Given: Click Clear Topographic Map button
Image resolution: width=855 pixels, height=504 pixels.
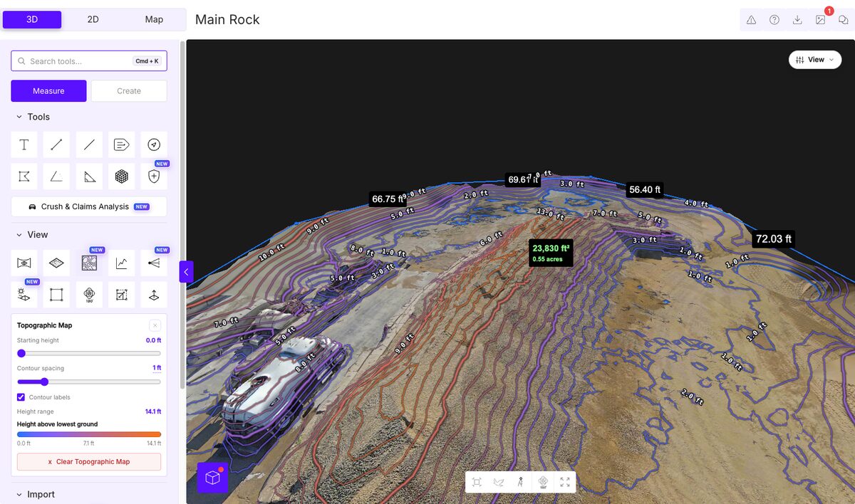Looking at the screenshot, I should [x=89, y=461].
